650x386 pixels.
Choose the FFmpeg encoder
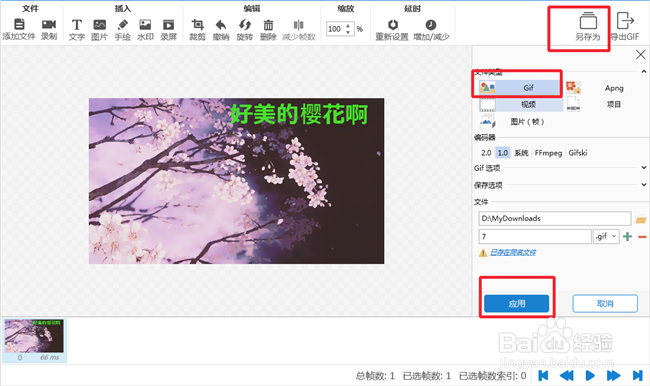click(x=548, y=153)
